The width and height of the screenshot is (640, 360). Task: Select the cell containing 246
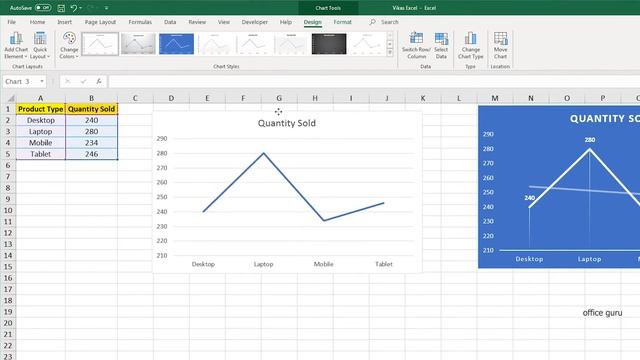[91, 154]
